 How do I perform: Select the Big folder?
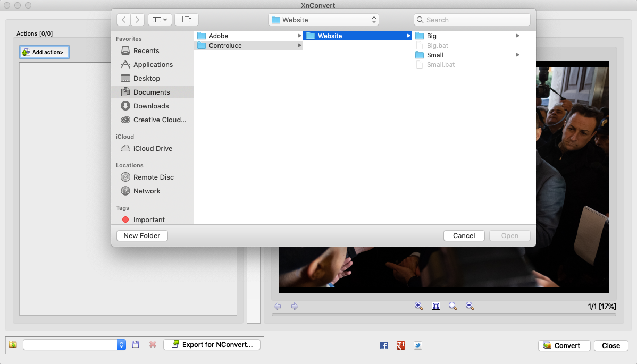(x=431, y=36)
